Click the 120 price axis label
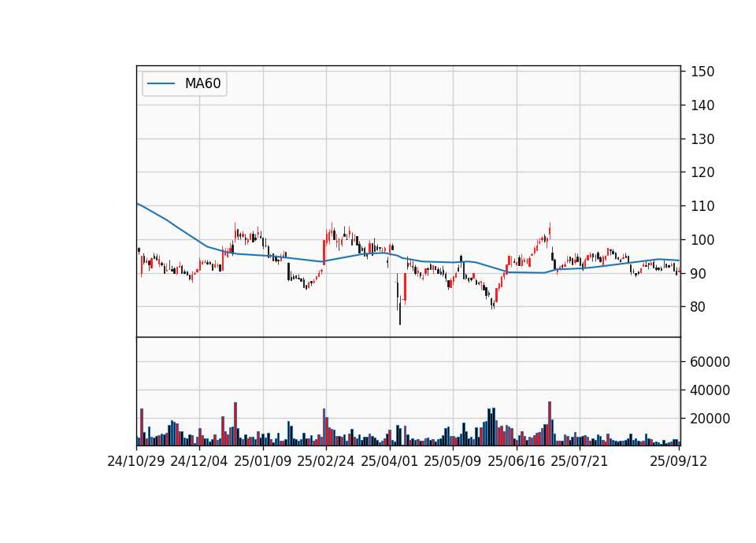This screenshot has width=756, height=543. tap(702, 172)
